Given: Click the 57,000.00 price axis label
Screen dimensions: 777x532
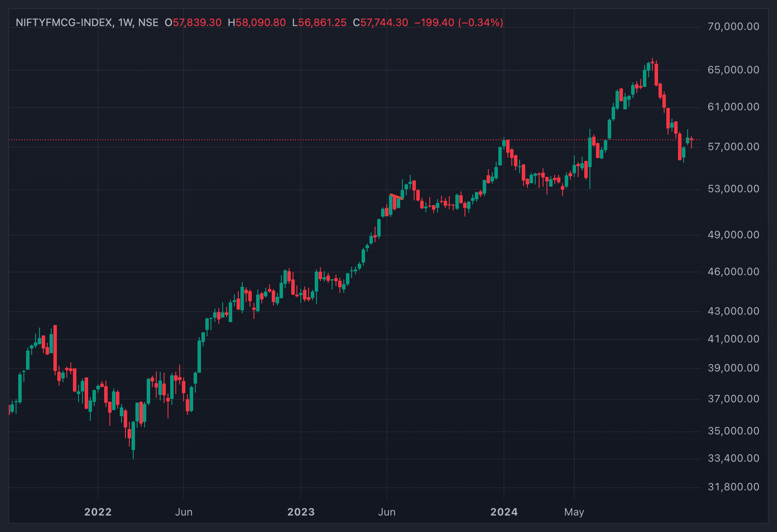Looking at the screenshot, I should [x=734, y=147].
